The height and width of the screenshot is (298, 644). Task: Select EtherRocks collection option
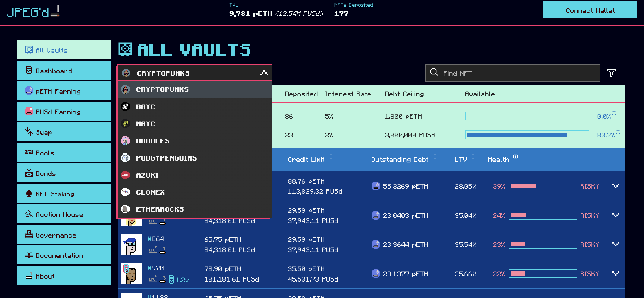[160, 209]
